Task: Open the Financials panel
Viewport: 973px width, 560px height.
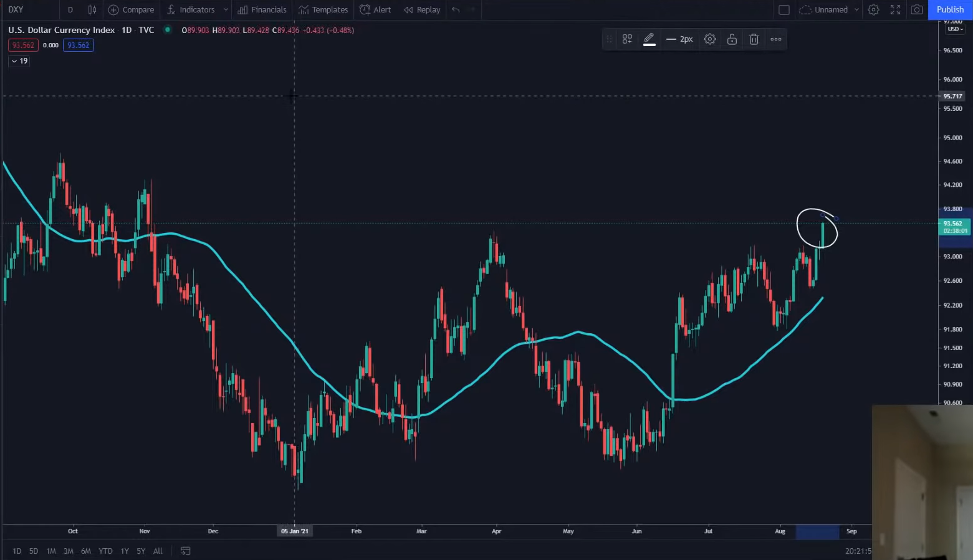Action: coord(262,9)
